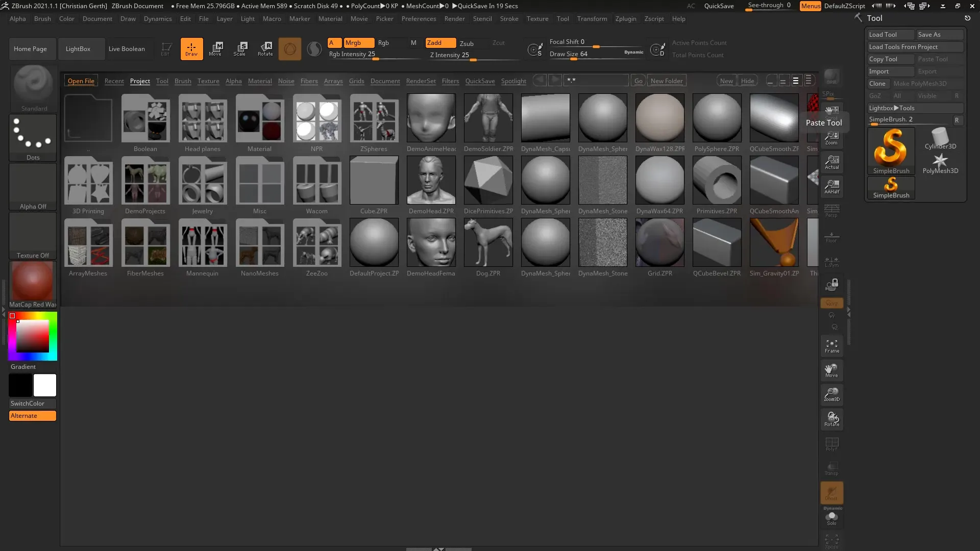Select the Rotate transform icon

pos(265,49)
